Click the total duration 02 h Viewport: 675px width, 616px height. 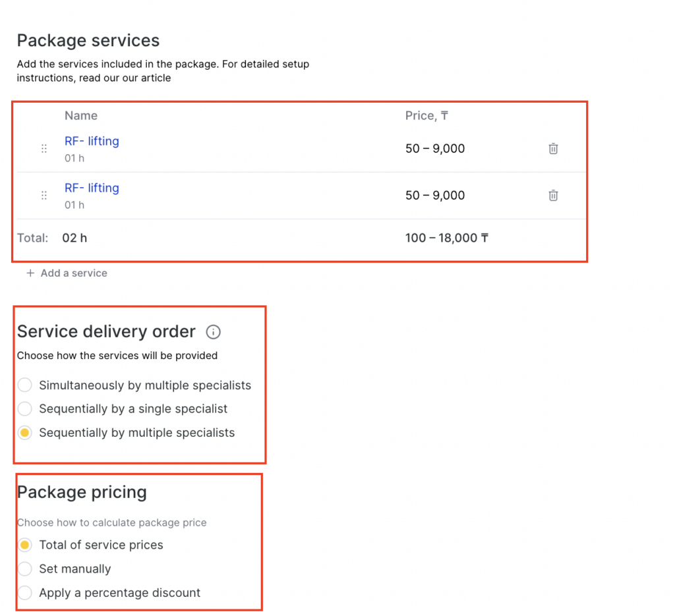coord(74,238)
